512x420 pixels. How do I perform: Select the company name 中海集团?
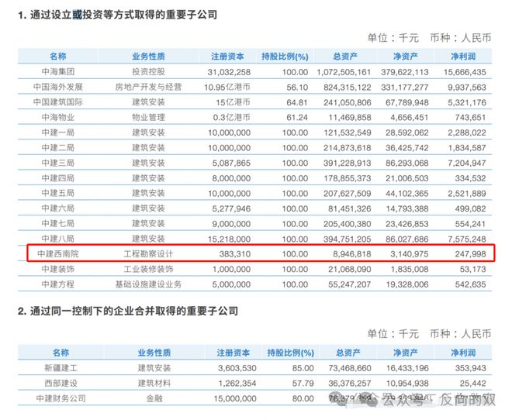coord(58,72)
